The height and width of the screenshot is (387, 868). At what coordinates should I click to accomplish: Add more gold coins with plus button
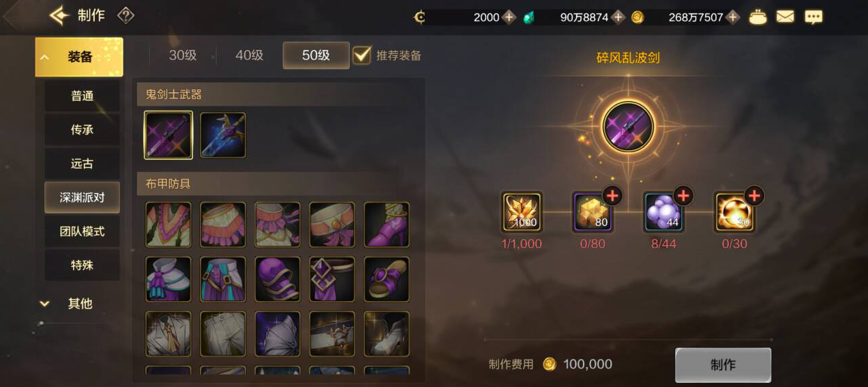pyautogui.click(x=732, y=17)
